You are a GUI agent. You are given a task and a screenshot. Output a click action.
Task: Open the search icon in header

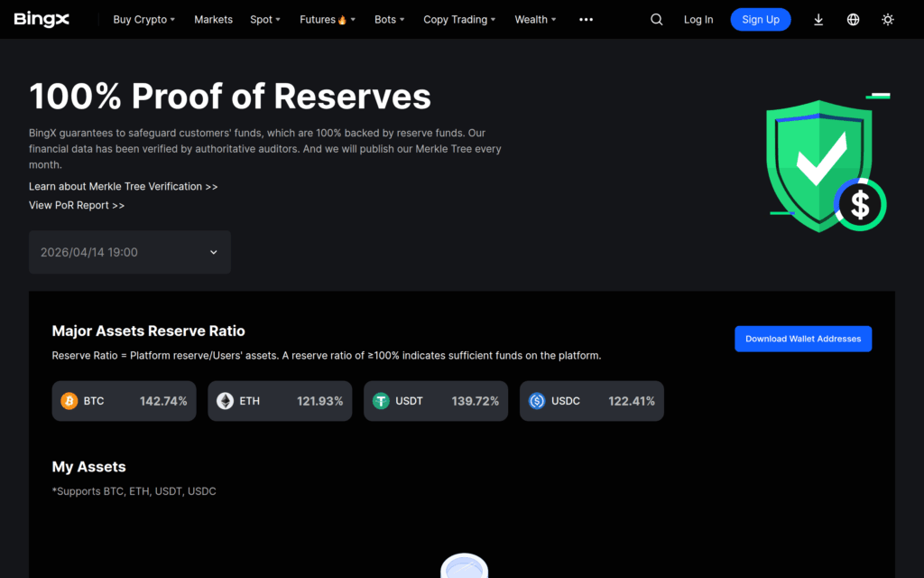coord(657,20)
